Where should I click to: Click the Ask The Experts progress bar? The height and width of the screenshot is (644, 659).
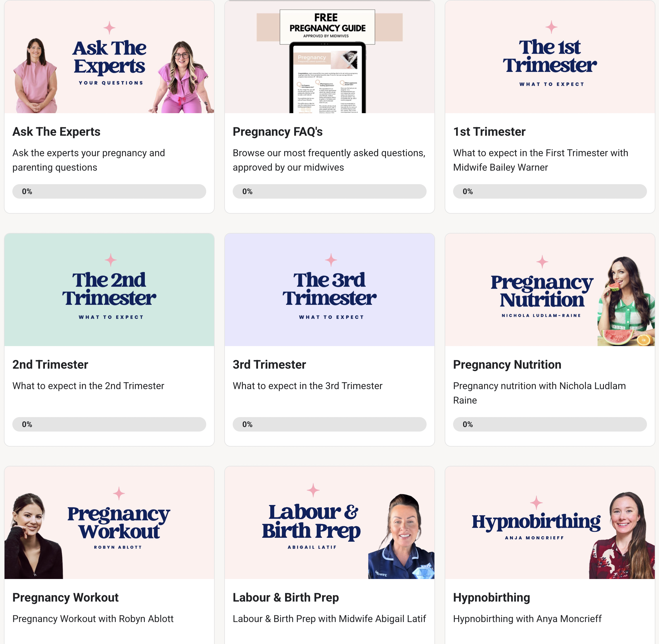pyautogui.click(x=109, y=191)
